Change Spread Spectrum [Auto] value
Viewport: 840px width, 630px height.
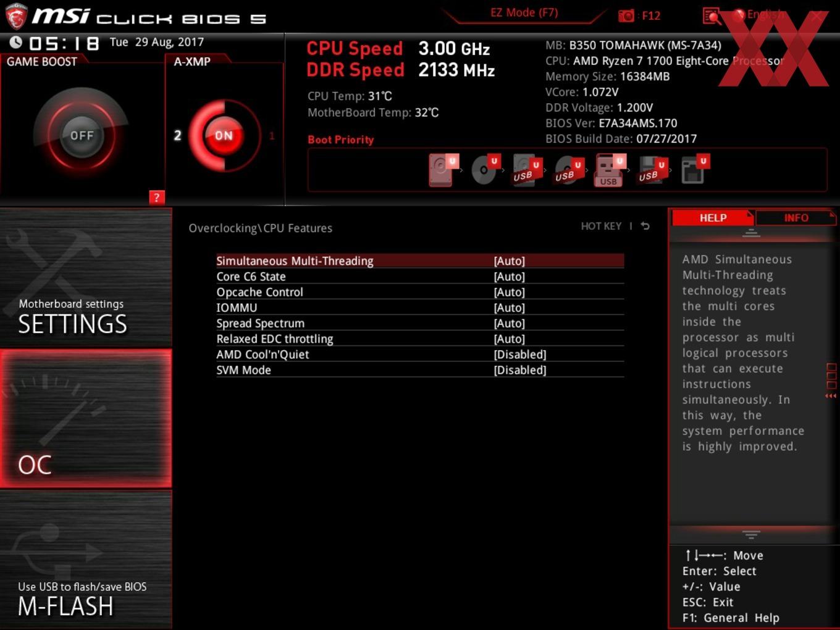[510, 323]
